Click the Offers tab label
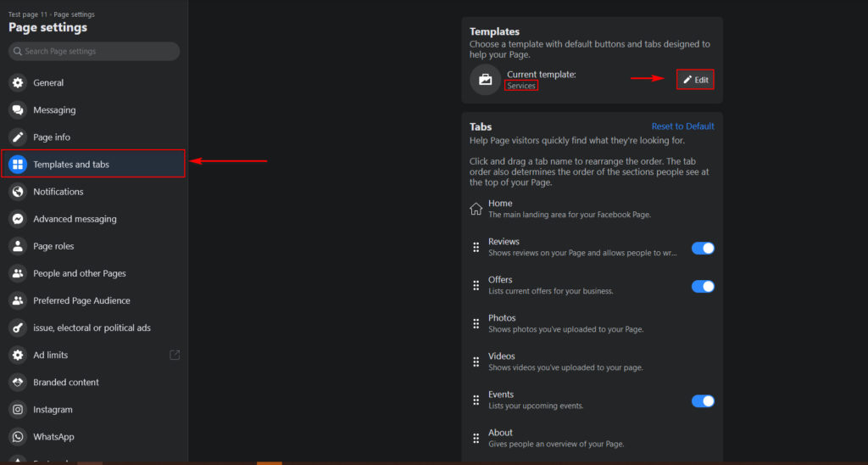The width and height of the screenshot is (868, 465). pos(500,280)
